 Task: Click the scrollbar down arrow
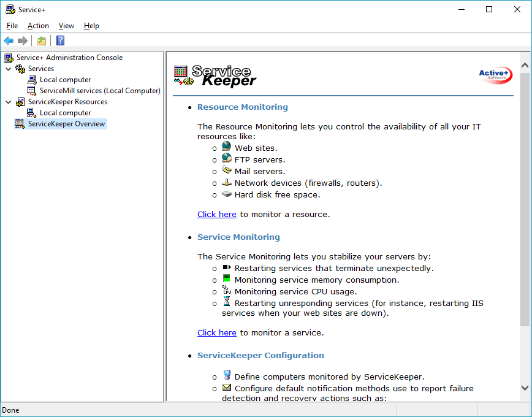pyautogui.click(x=525, y=388)
